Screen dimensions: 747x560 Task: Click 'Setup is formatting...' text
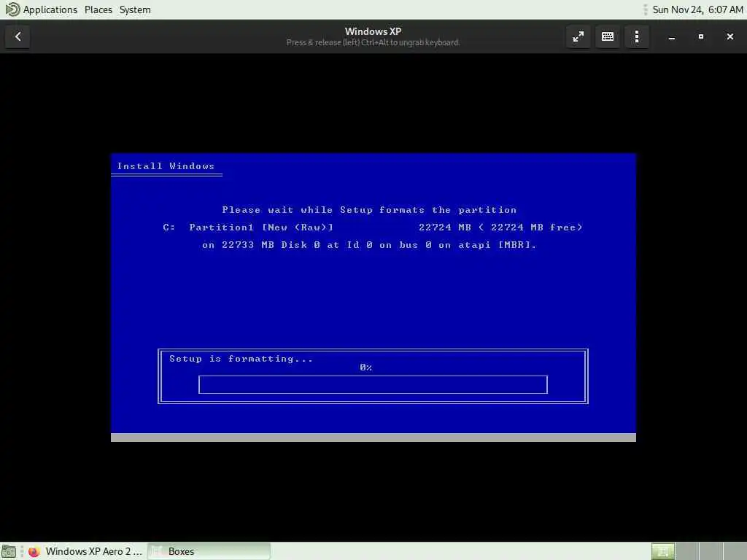(x=241, y=359)
